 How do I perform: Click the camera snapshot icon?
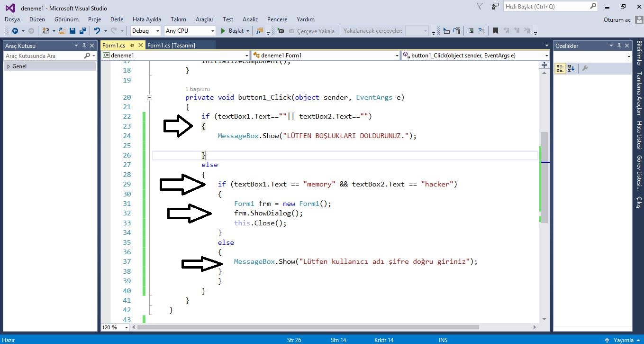[x=281, y=31]
